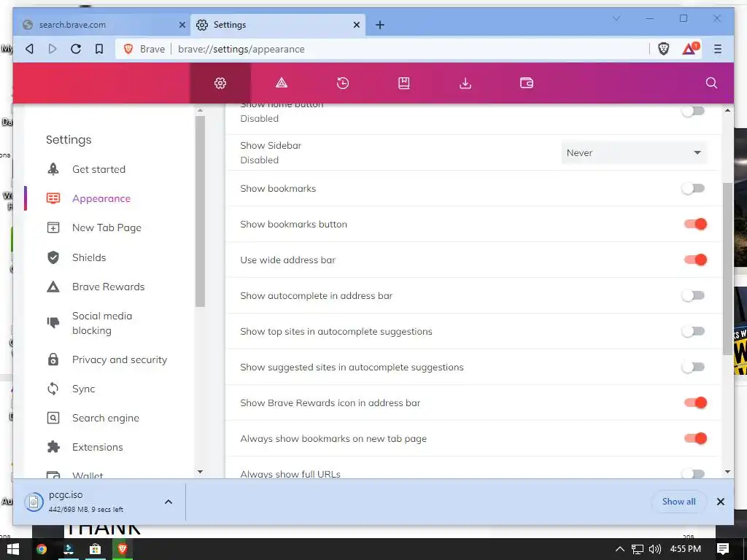Open the Extensions settings link

(x=97, y=447)
